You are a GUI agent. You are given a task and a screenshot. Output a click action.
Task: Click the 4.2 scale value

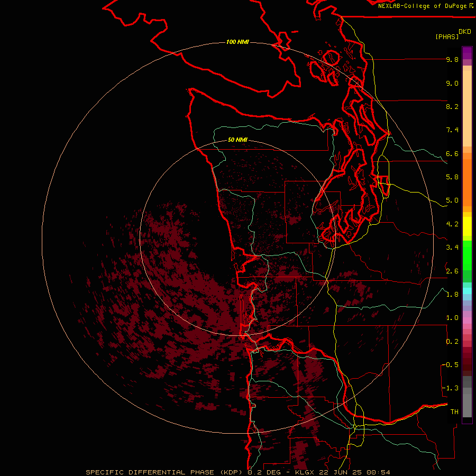[x=452, y=224]
